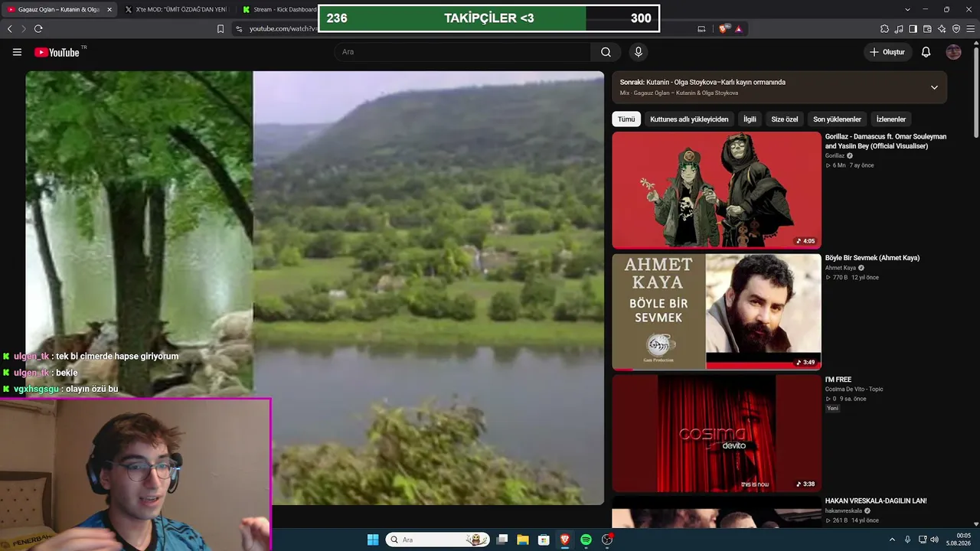Visit the Cosima De Vito - Topic channel
Viewport: 980px width, 551px height.
(854, 389)
